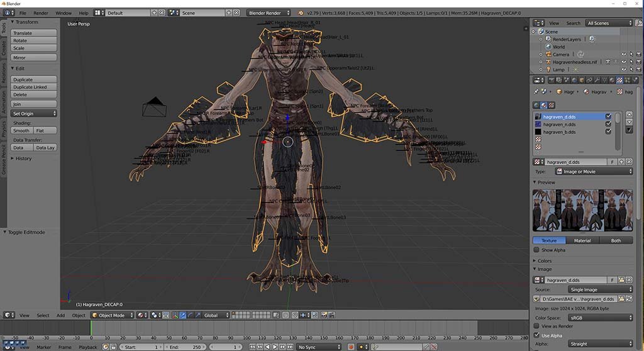Open Alpha Straight dropdown

(x=601, y=343)
